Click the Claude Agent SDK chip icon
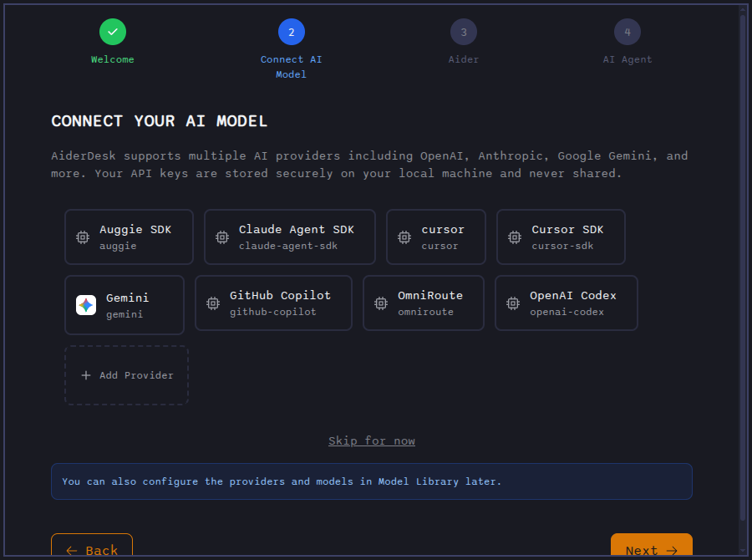This screenshot has height=560, width=752. pos(222,237)
